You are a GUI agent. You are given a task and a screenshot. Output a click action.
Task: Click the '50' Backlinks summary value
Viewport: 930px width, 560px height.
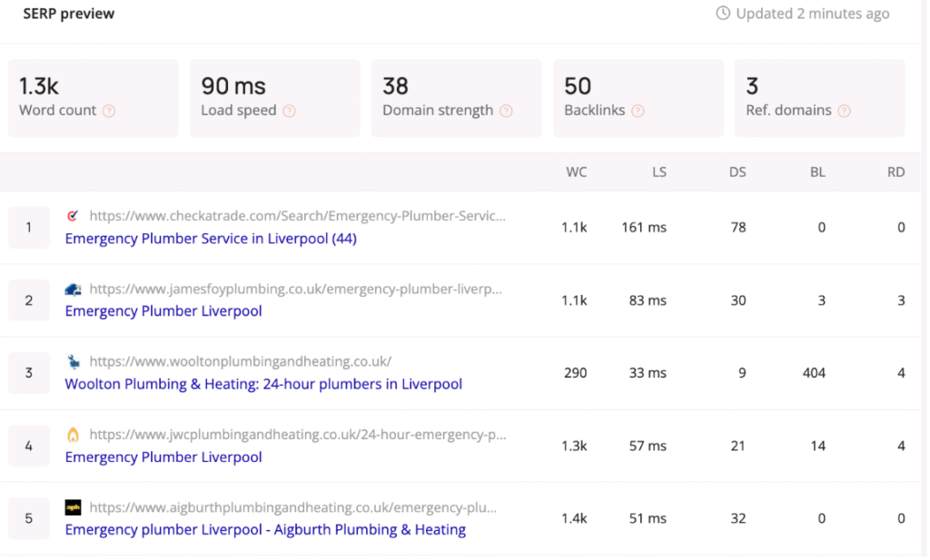(578, 86)
